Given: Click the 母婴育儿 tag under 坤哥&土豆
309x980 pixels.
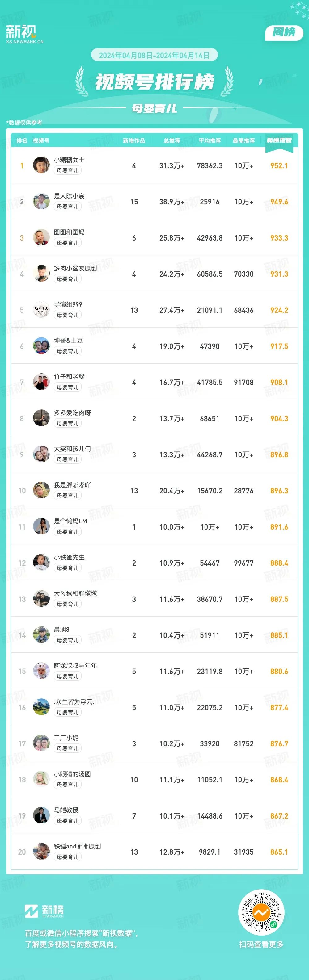Looking at the screenshot, I should [68, 351].
